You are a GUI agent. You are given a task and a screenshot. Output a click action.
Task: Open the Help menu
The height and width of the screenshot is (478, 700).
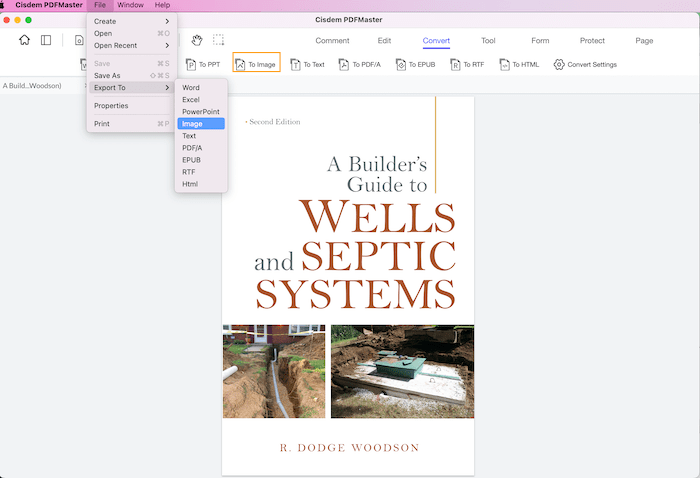pos(162,5)
